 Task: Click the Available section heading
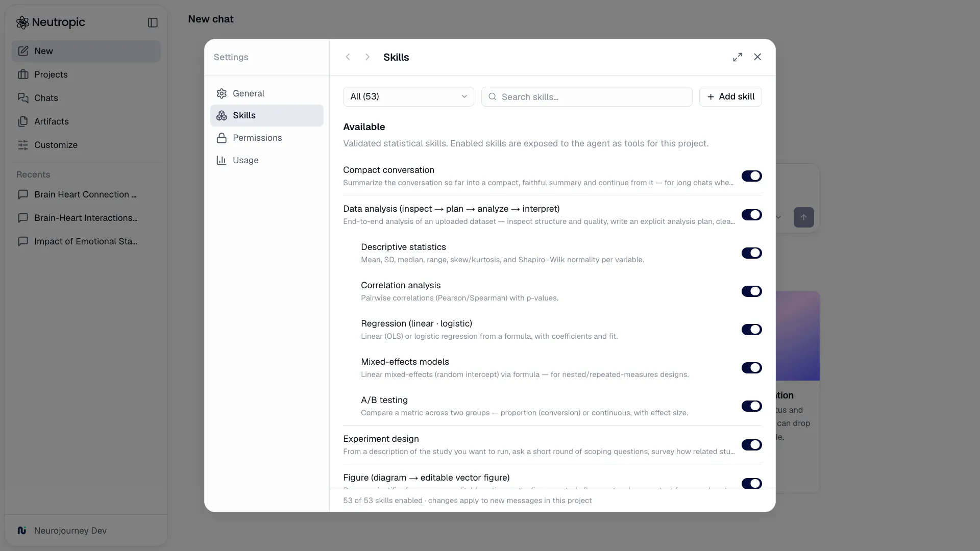(364, 127)
